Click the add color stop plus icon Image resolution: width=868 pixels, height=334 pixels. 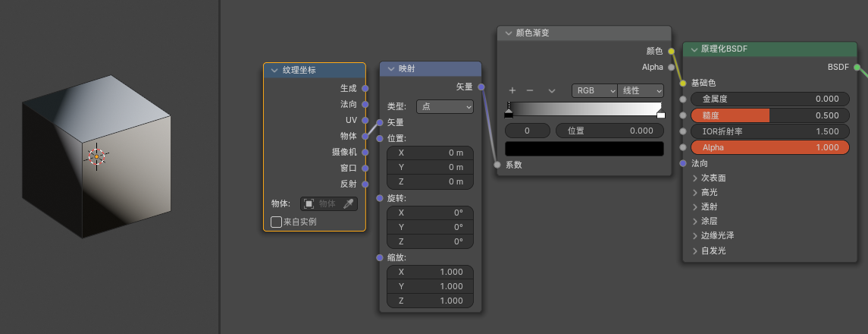tap(512, 90)
